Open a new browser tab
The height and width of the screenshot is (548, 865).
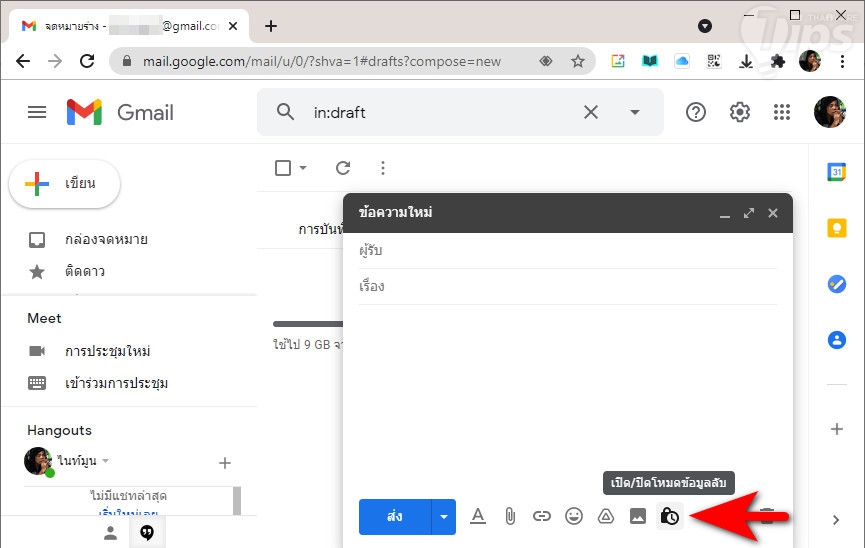click(271, 26)
